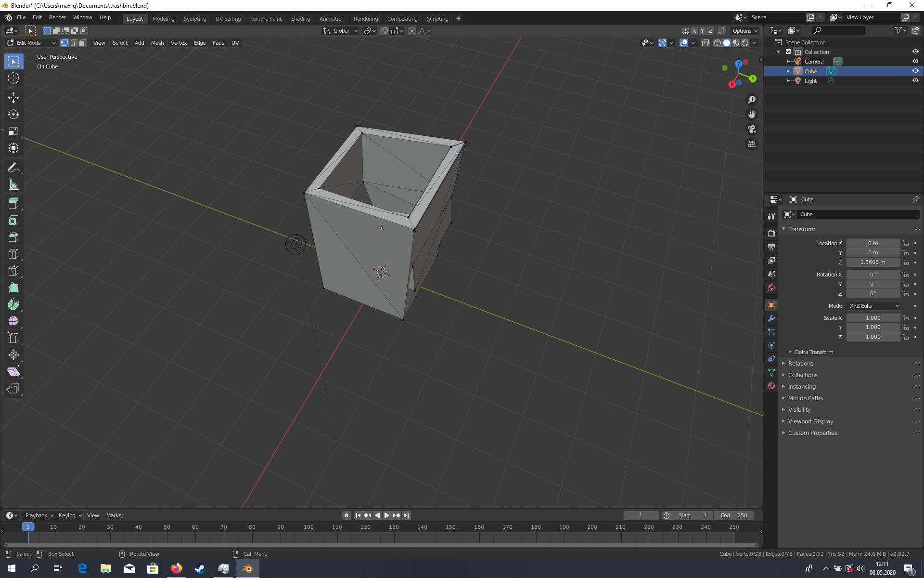Open the File menu
Viewport: 924px width, 578px height.
tap(21, 17)
